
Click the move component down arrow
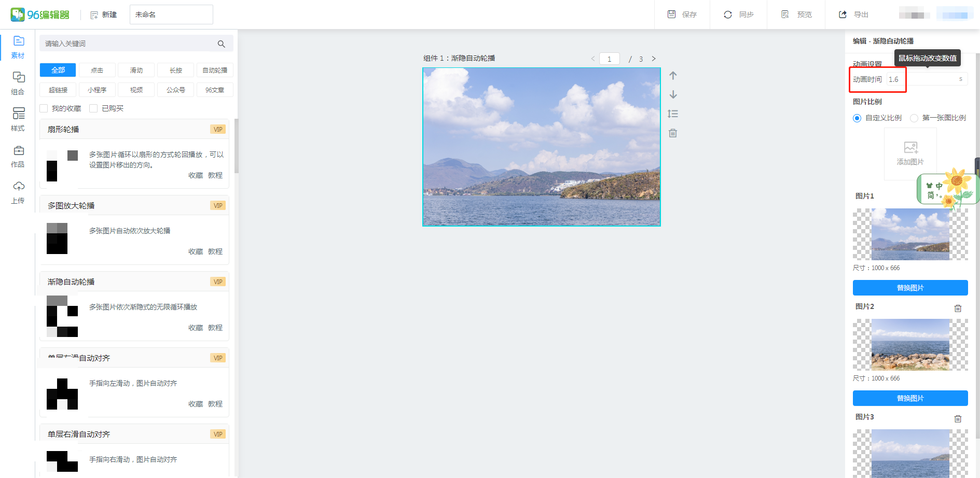tap(673, 94)
